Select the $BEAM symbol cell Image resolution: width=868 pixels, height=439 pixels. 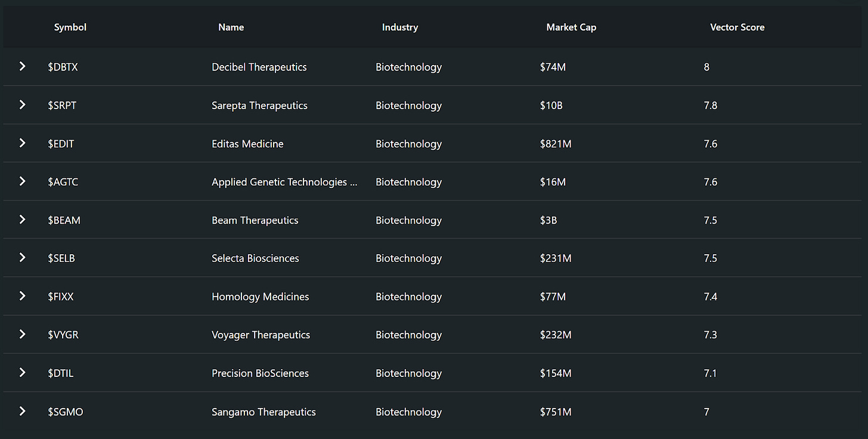coord(64,220)
